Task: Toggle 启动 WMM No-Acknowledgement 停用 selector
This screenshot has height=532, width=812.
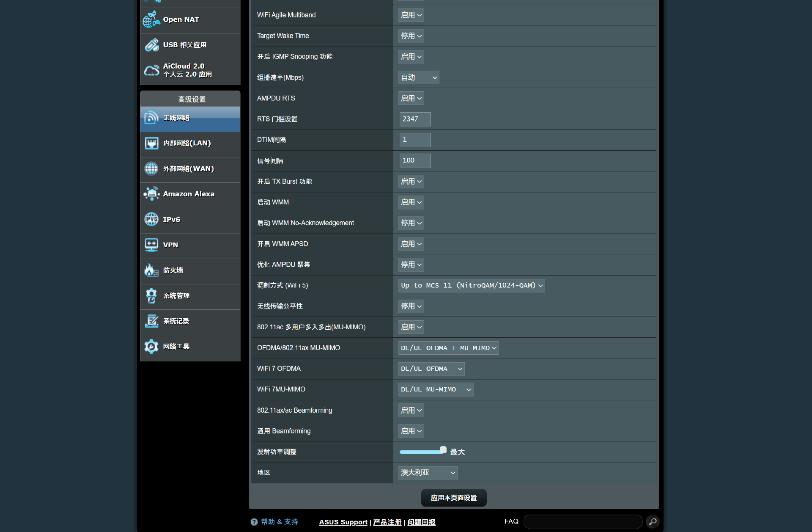Action: click(411, 223)
